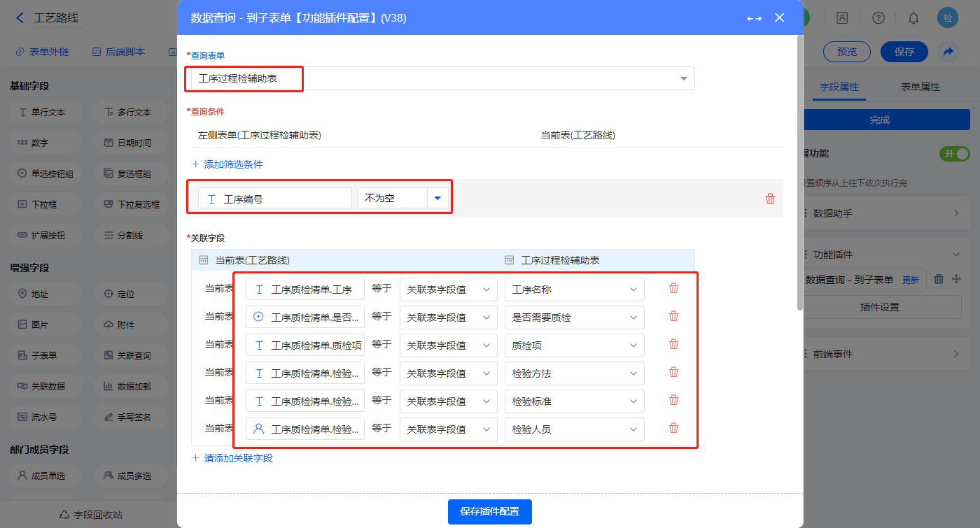980x528 pixels.
Task: Click back arrow next to 工艺路线
Action: (x=20, y=18)
